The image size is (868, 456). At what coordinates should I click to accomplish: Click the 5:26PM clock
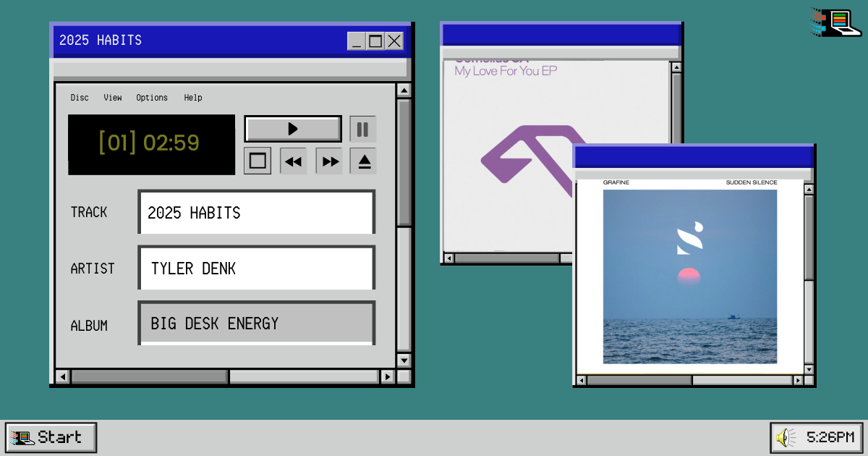pyautogui.click(x=830, y=437)
